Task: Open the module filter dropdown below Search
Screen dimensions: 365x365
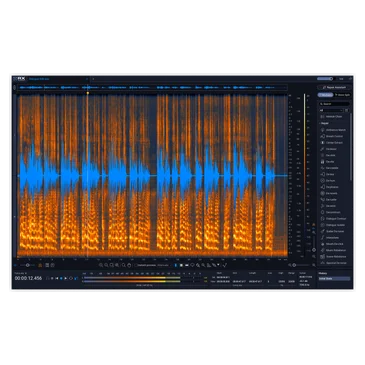Action: (331, 110)
